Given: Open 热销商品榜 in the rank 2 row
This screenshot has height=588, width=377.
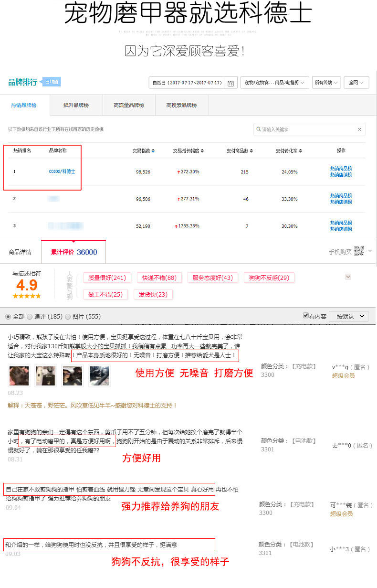Looking at the screenshot, I should pos(341,196).
